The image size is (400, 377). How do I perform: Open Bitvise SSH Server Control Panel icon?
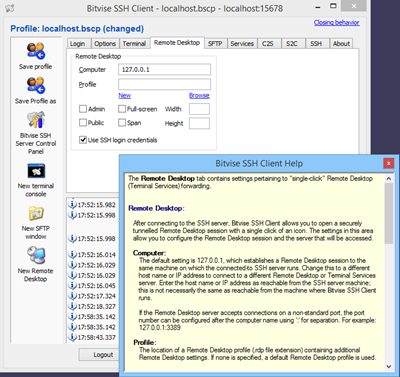click(36, 120)
